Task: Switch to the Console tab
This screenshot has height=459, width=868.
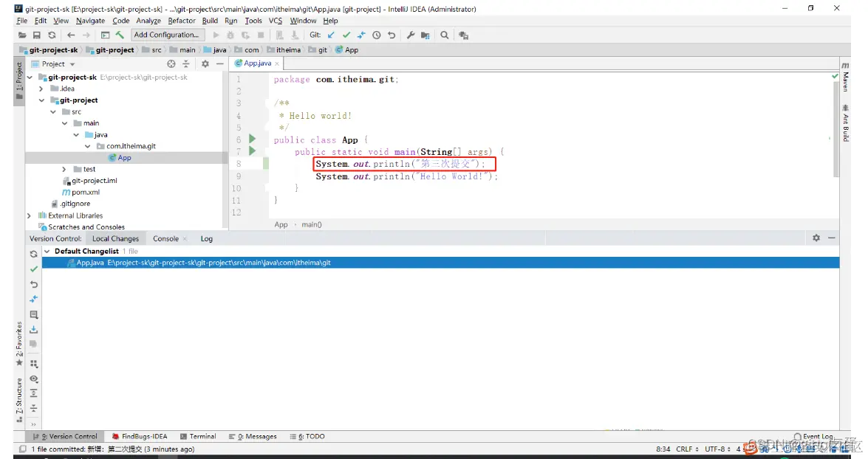Action: 165,238
